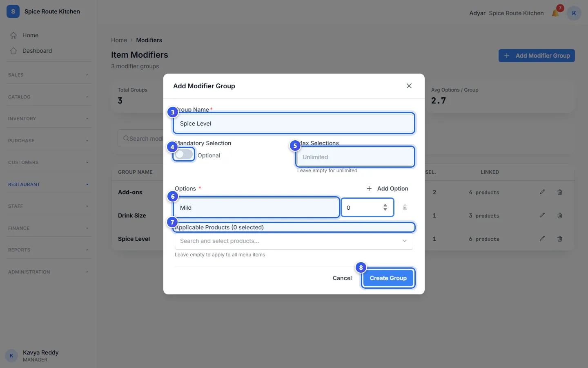
Task: Edit the Add-ons group pencil icon
Action: [x=542, y=192]
